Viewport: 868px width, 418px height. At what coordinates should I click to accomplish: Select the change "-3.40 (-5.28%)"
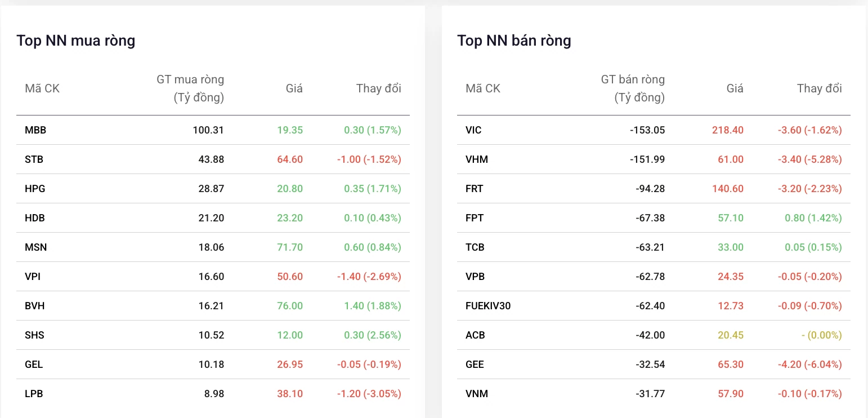810,159
